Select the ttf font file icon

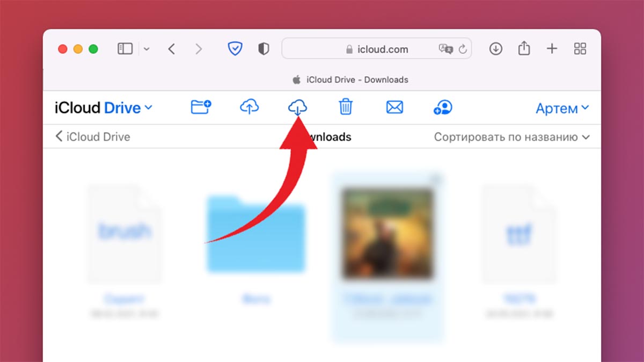[x=518, y=234]
